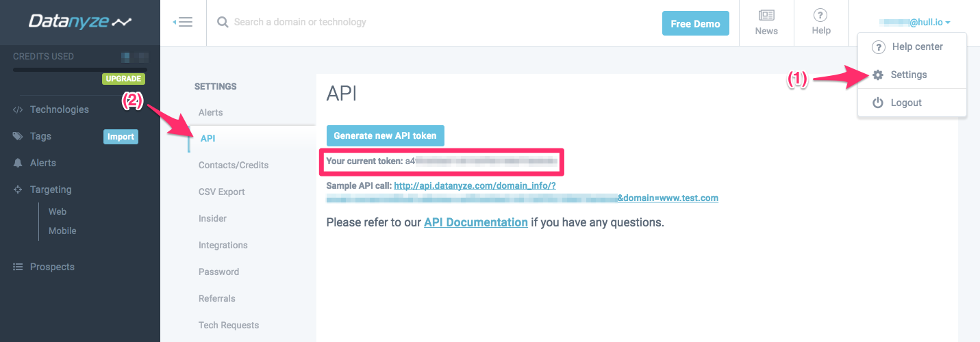Focus the domain or technology search field

pos(438,23)
